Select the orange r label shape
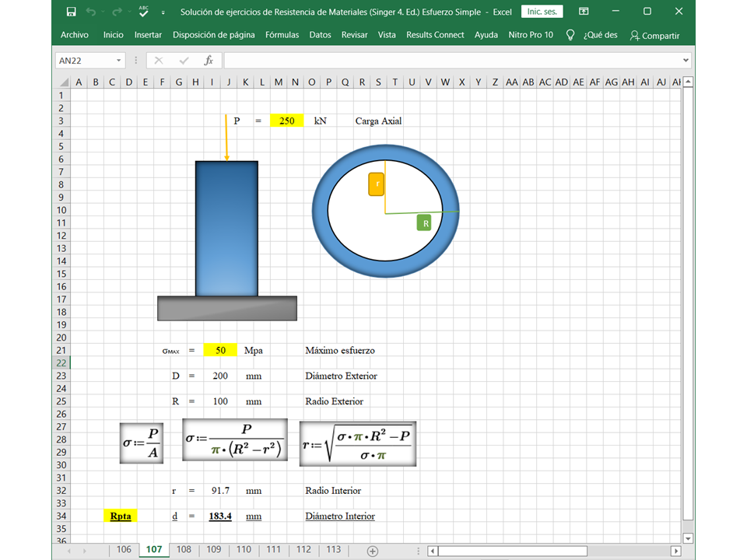 pyautogui.click(x=377, y=184)
